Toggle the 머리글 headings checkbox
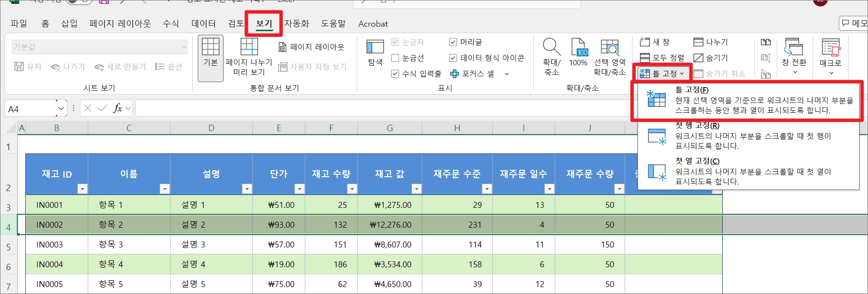 click(x=453, y=42)
